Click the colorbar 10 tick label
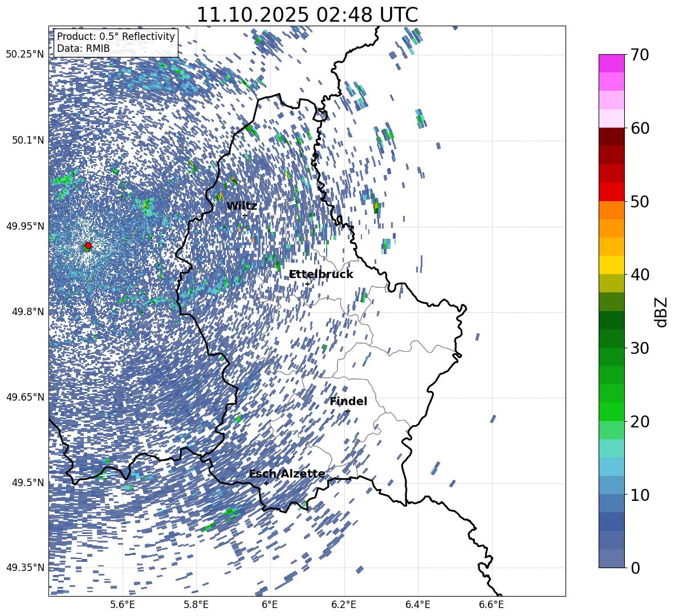Screen dimensions: 675x616 coord(640,495)
